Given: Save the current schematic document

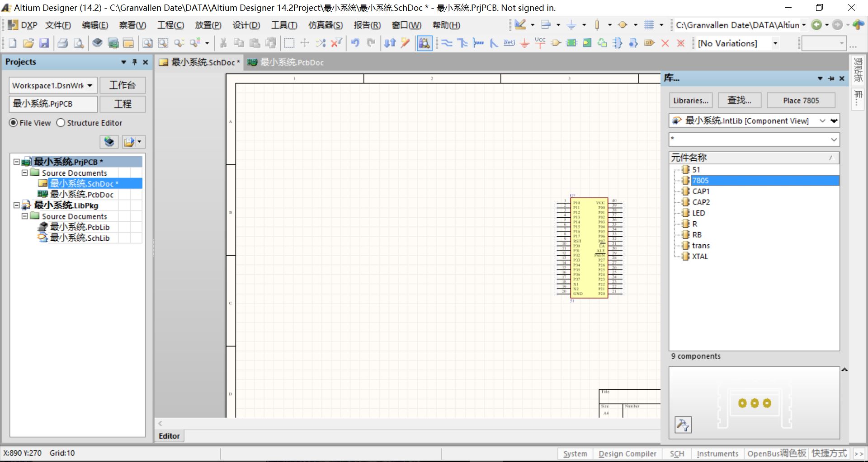Looking at the screenshot, I should [44, 43].
